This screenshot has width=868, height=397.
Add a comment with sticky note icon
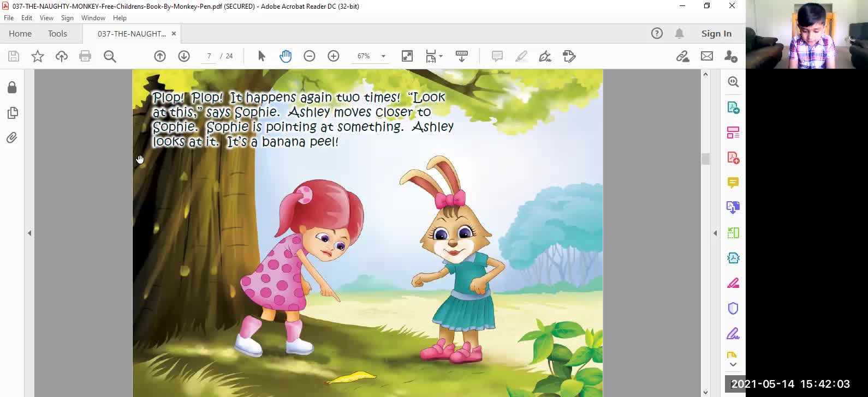pyautogui.click(x=497, y=56)
